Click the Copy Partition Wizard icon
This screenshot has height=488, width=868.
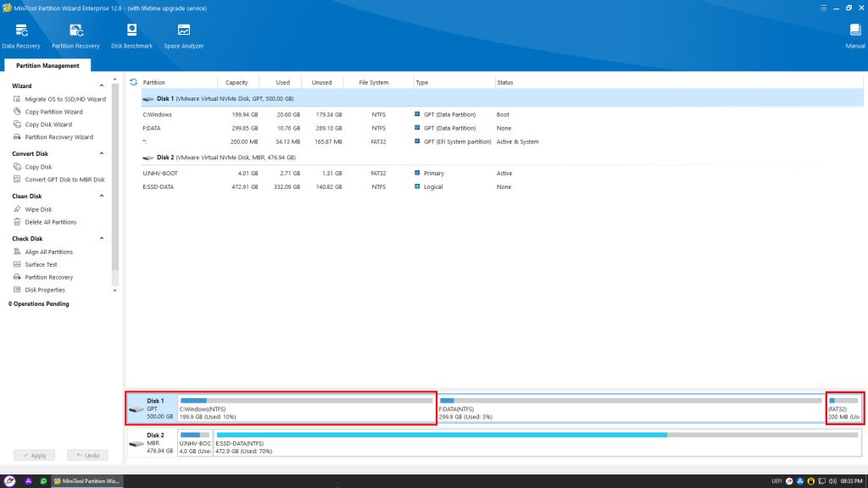(x=17, y=112)
